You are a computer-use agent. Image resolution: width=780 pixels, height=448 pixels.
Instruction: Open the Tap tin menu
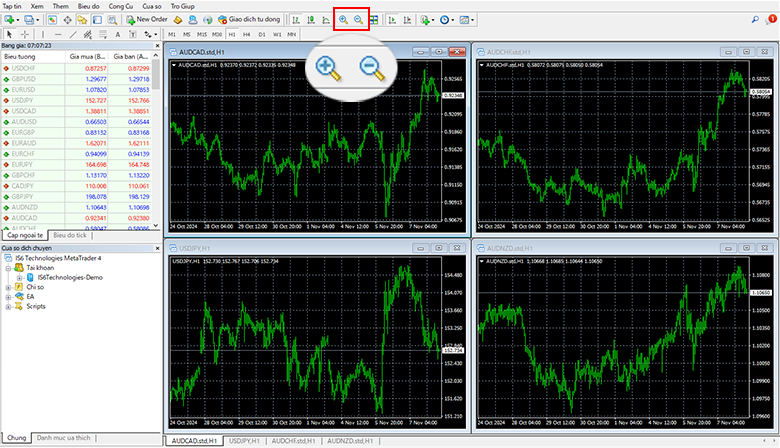pos(12,6)
